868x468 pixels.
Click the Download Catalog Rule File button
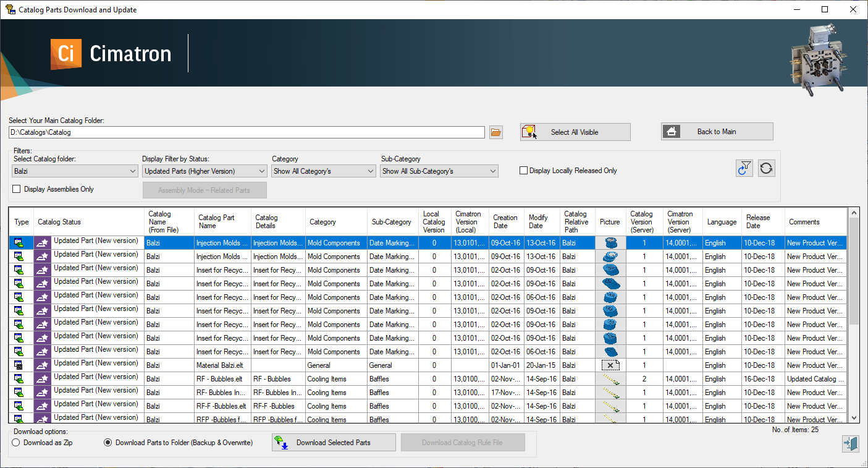pos(463,443)
